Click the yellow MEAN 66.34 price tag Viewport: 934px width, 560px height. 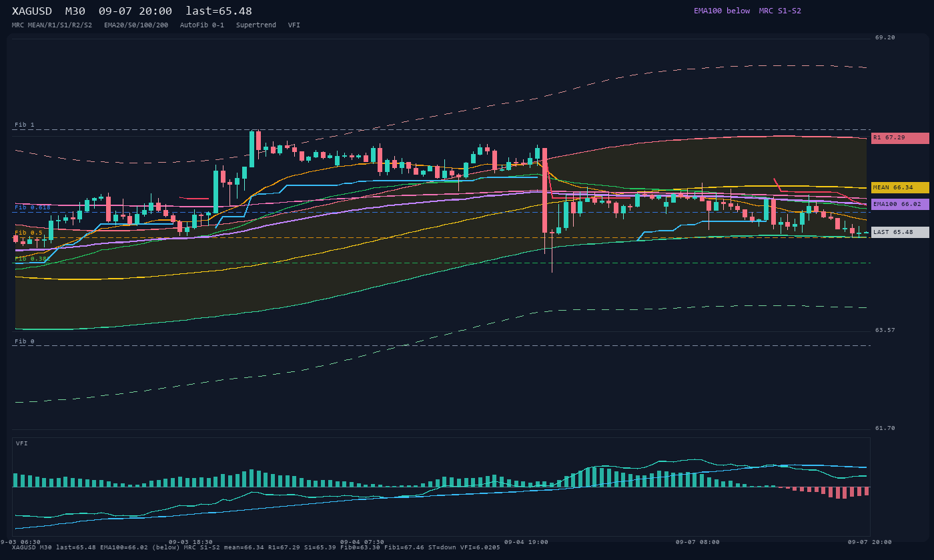[x=900, y=188]
